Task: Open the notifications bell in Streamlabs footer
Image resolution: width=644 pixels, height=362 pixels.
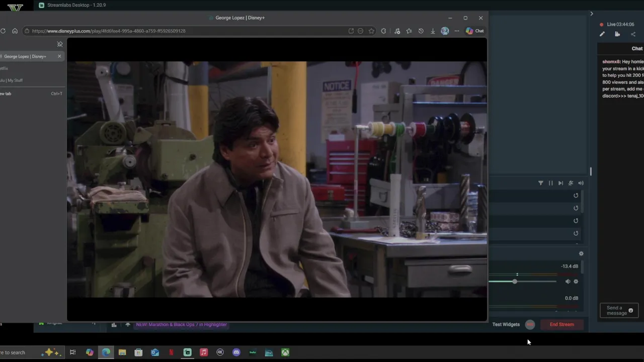Action: coord(128,325)
